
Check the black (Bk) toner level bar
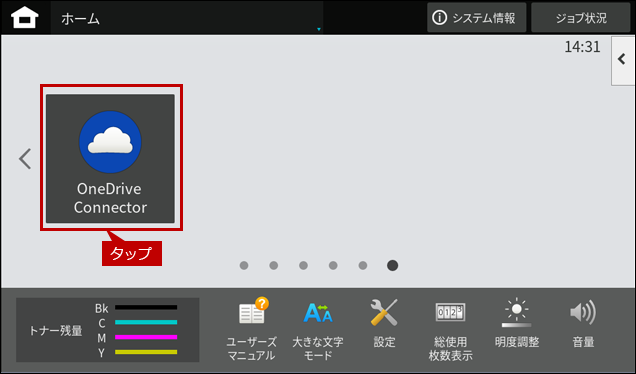[146, 307]
